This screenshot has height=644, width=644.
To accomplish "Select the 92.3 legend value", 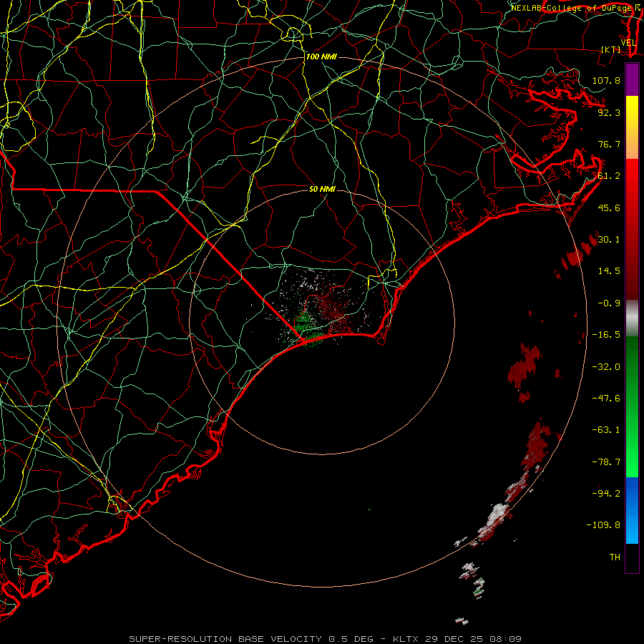I will click(609, 112).
